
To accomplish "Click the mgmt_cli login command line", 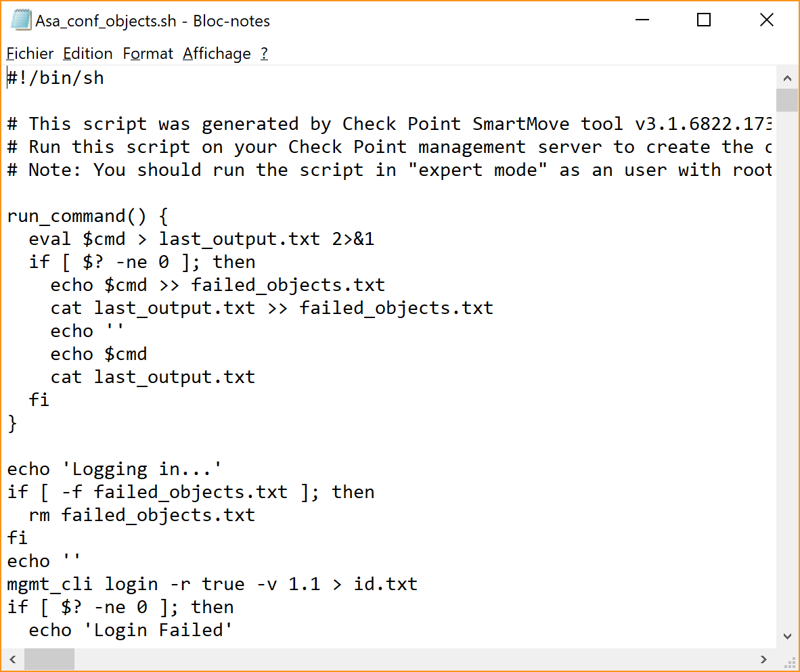I will 213,584.
